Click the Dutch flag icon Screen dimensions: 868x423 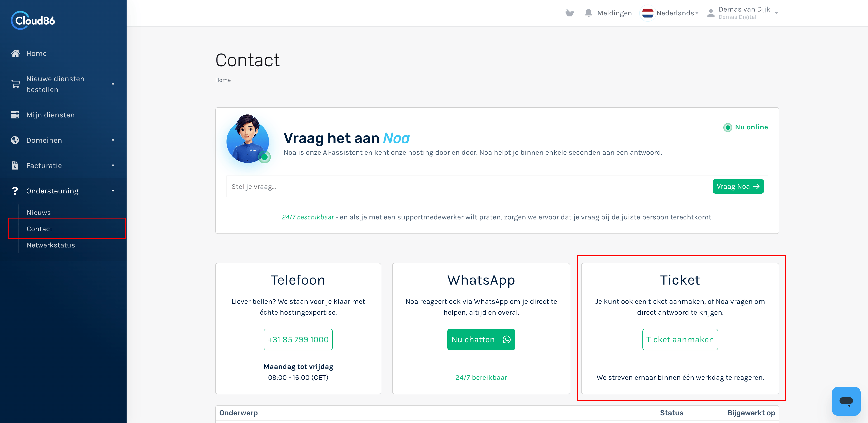[x=648, y=13]
